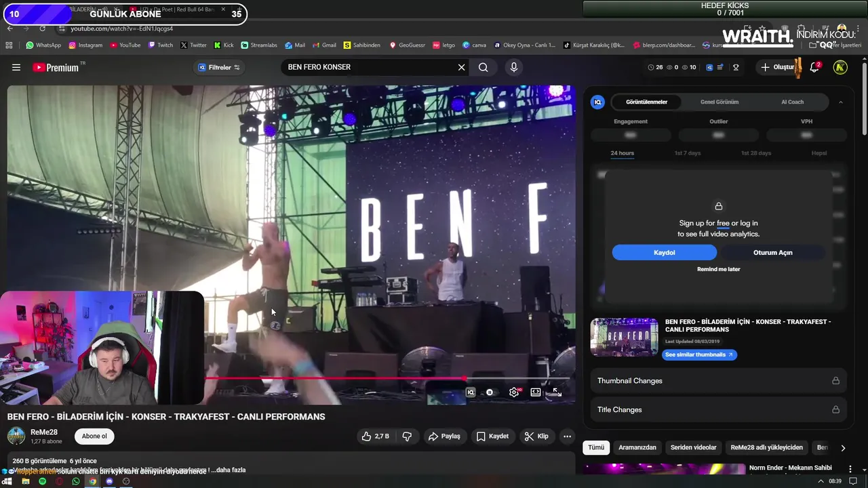Start voice search with microphone icon
This screenshot has width=868, height=488.
click(513, 67)
